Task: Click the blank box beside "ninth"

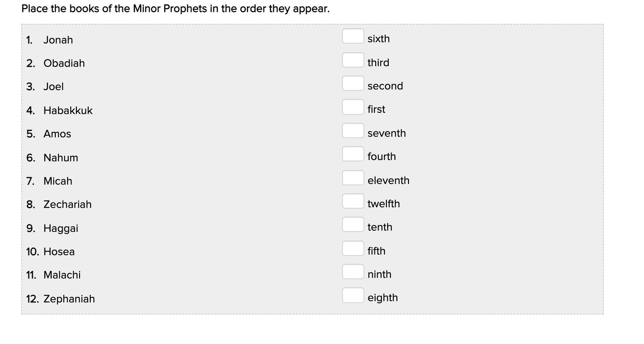Action: 353,272
